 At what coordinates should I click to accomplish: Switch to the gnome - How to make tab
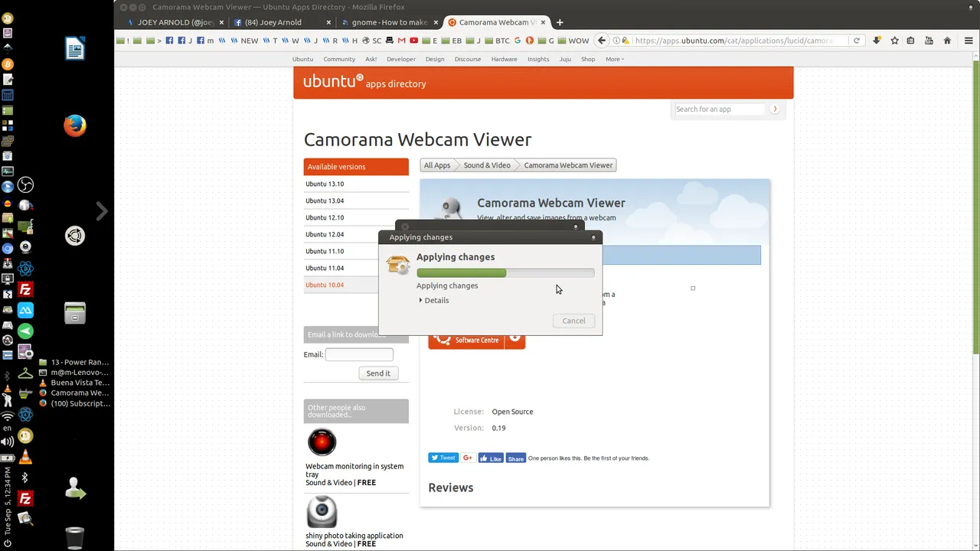point(390,22)
